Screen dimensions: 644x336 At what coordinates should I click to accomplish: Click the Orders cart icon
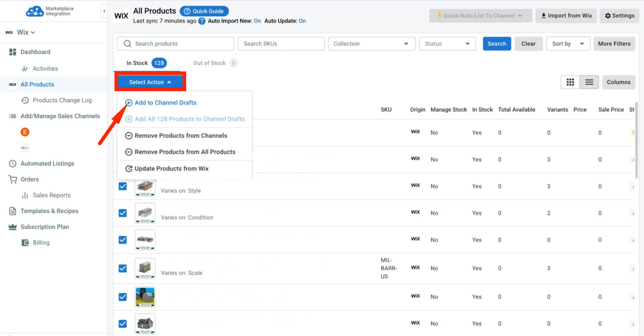12,179
